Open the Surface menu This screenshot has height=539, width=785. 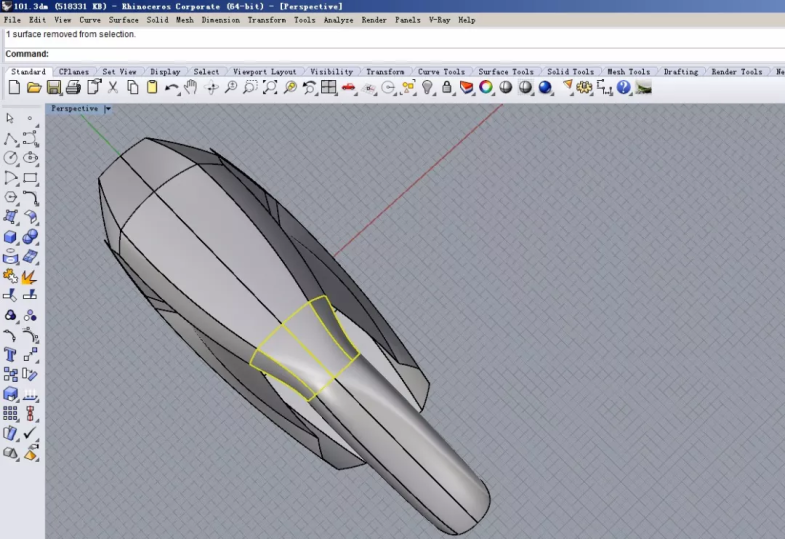123,20
